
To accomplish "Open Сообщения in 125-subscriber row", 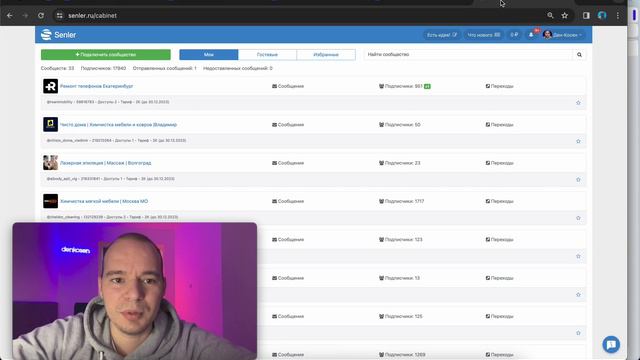I will coord(288,316).
